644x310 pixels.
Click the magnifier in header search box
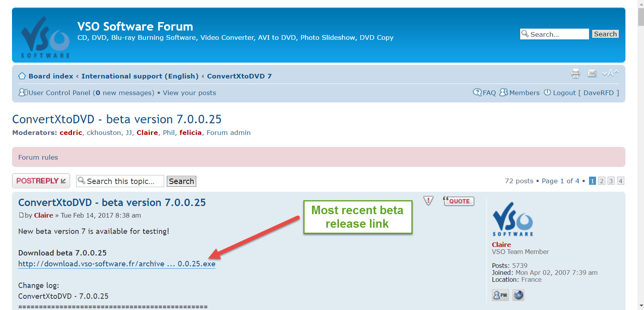click(x=525, y=34)
